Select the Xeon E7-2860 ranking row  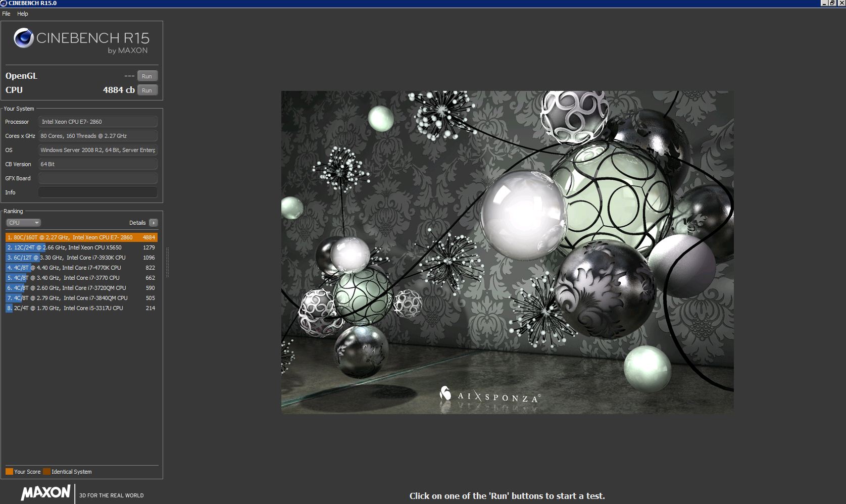[81, 237]
